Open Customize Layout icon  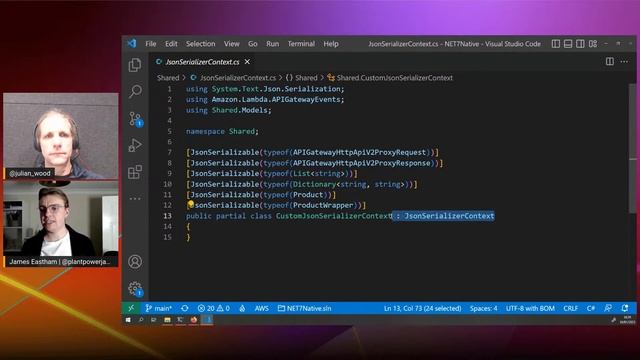(593, 44)
